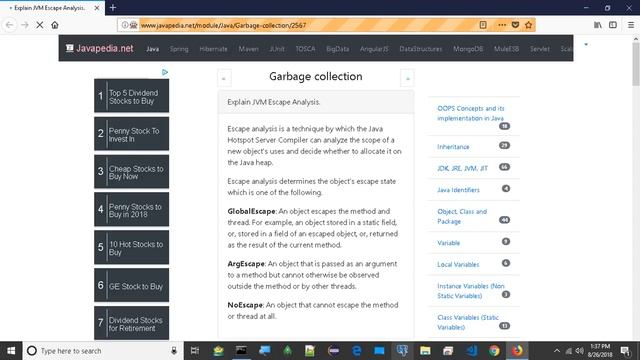The image size is (640, 360).
Task: Open the Local Variables topic
Action: [x=458, y=264]
